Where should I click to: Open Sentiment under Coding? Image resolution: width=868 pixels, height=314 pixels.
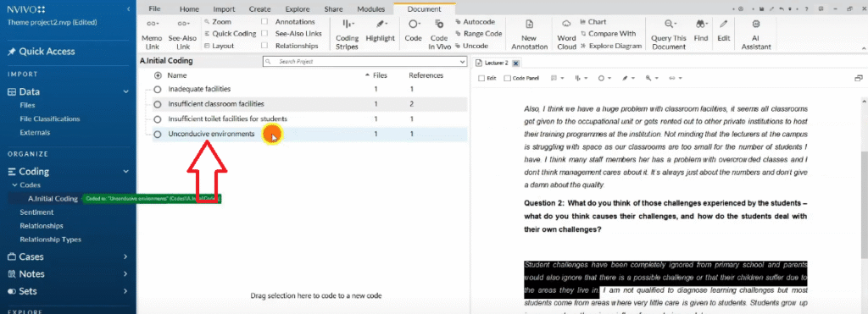pos(36,212)
